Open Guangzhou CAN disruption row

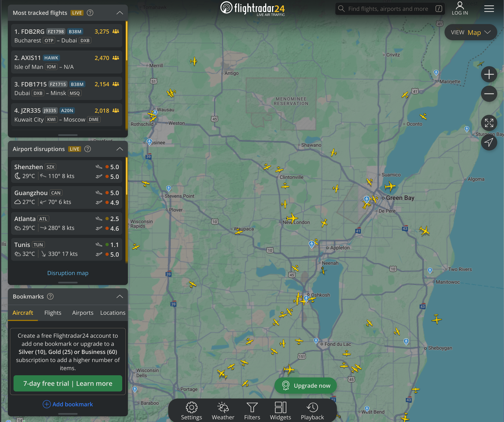pos(67,197)
